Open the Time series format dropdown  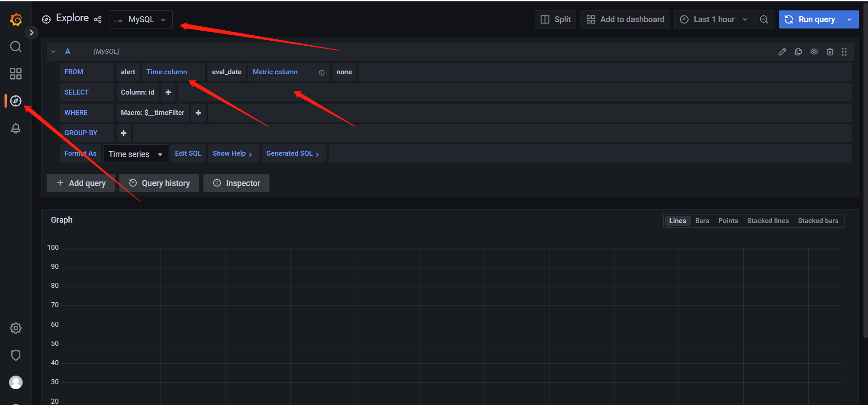coord(136,154)
